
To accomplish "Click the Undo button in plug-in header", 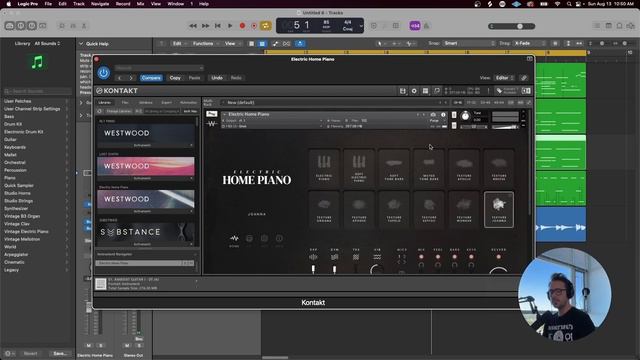I will point(217,78).
